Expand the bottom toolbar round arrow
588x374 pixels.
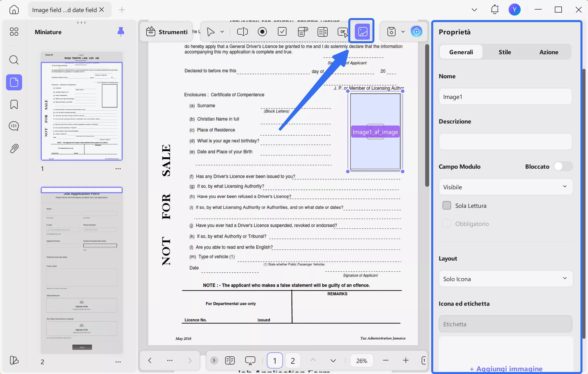pos(214,361)
